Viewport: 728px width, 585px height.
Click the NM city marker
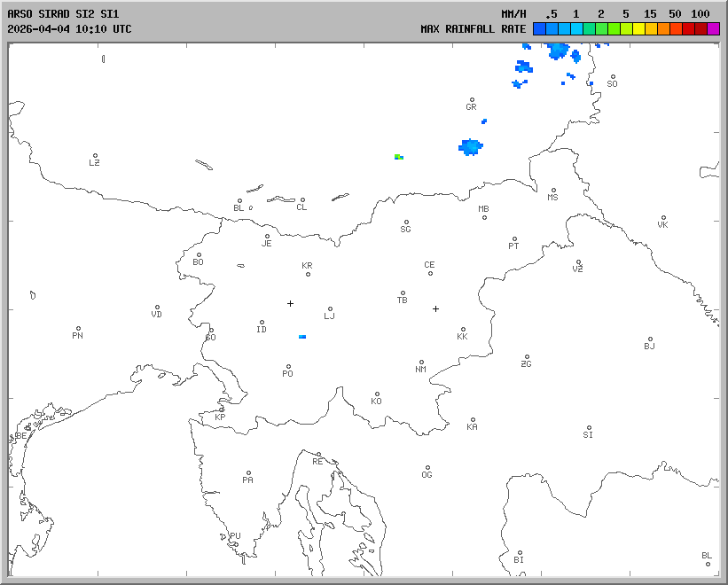point(421,363)
